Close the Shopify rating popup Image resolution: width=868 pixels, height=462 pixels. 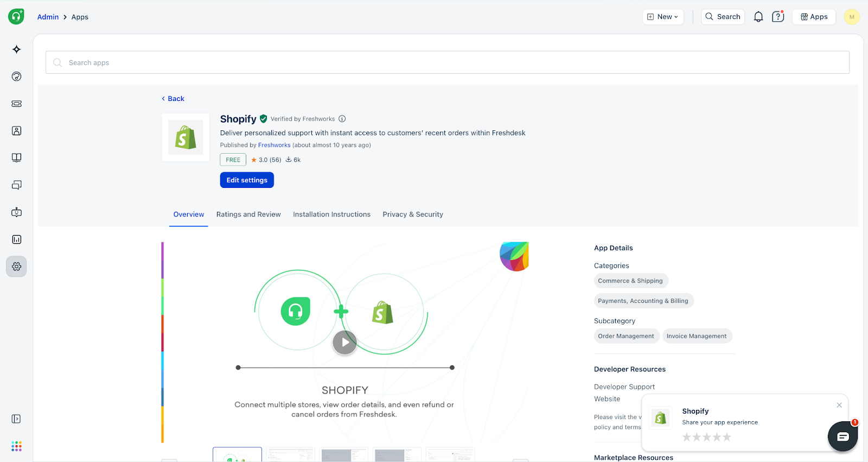tap(839, 405)
